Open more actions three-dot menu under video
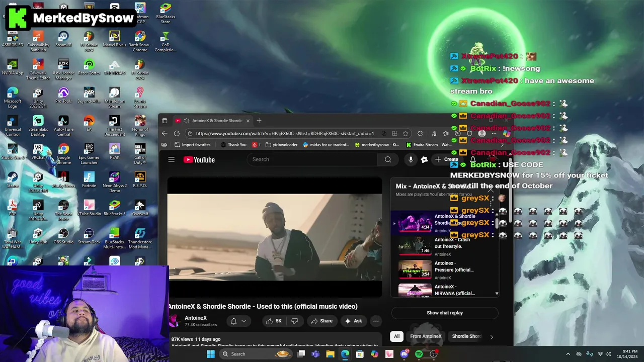644x362 pixels. click(x=376, y=321)
